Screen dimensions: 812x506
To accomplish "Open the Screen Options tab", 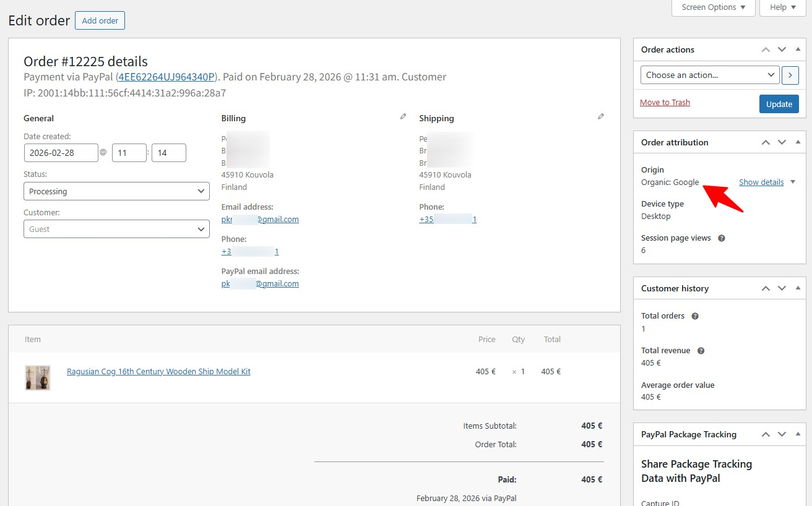I will [x=713, y=7].
